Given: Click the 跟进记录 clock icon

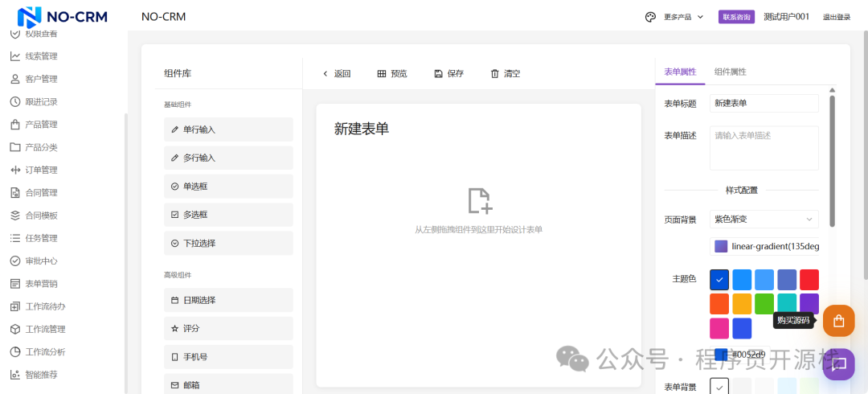Looking at the screenshot, I should click(15, 101).
